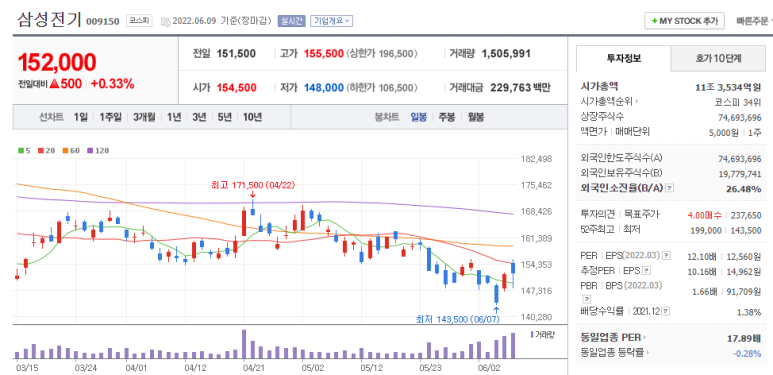Click the current price 152,000

pyautogui.click(x=57, y=63)
